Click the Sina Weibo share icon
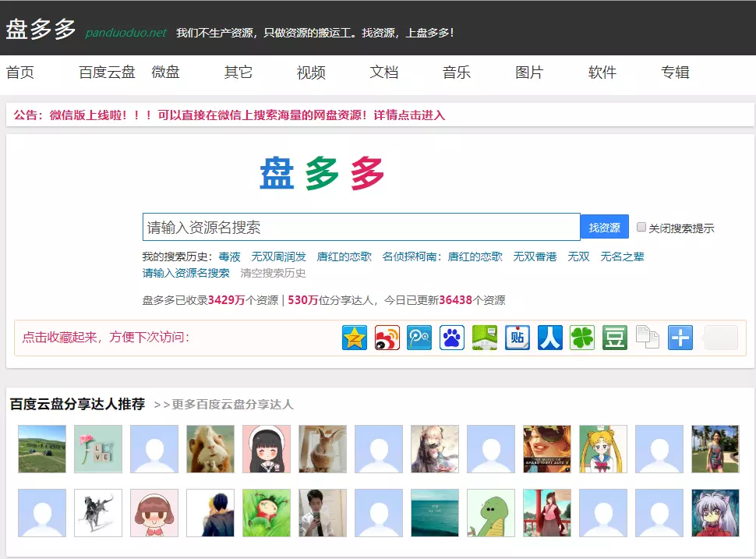 (387, 338)
